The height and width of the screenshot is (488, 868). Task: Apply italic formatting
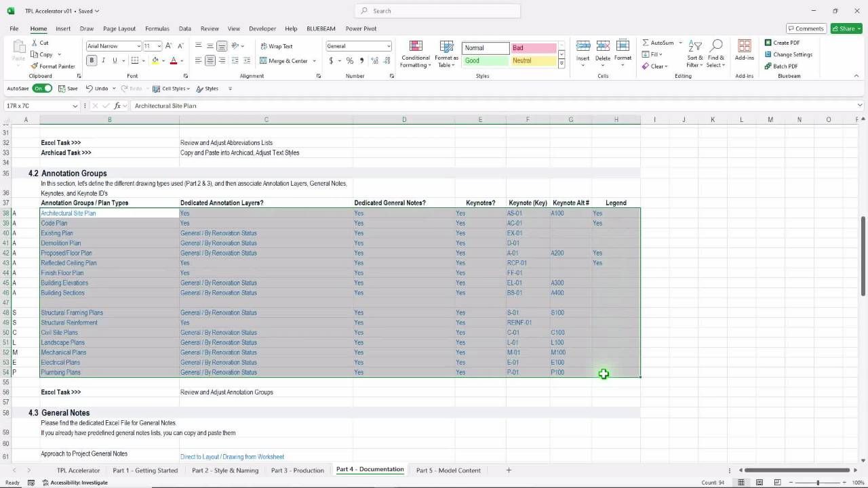(103, 61)
